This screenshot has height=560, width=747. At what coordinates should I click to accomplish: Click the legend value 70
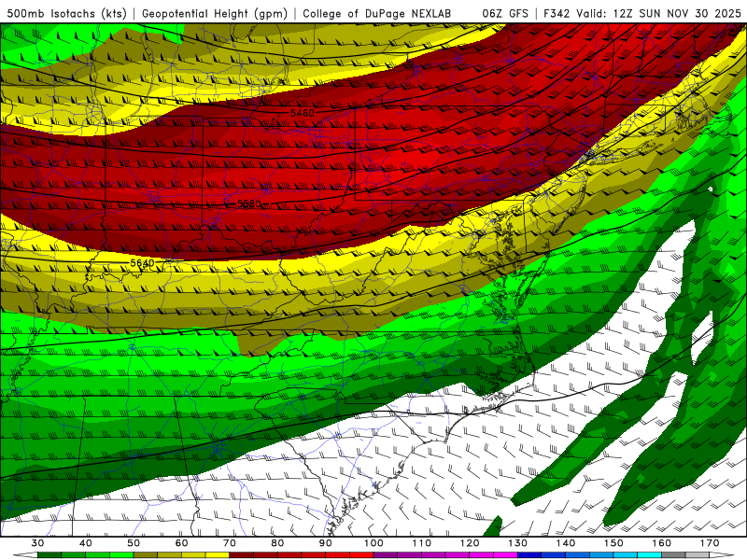(230, 543)
